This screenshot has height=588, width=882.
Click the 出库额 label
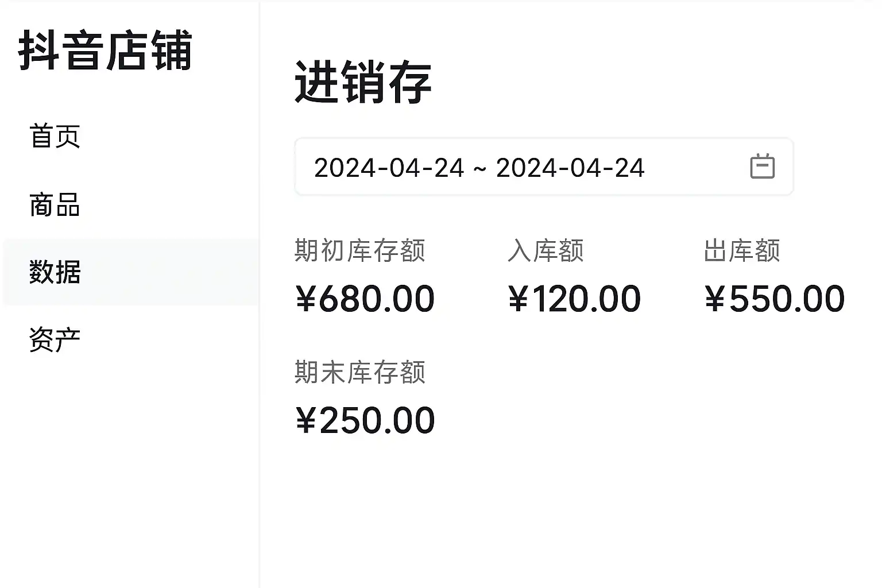tap(742, 251)
